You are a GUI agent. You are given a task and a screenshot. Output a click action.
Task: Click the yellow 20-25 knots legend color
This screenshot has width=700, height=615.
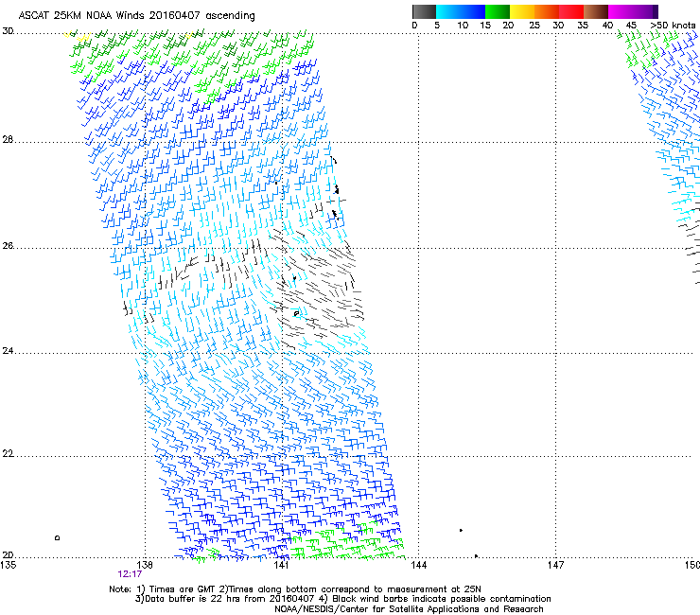coord(522,11)
